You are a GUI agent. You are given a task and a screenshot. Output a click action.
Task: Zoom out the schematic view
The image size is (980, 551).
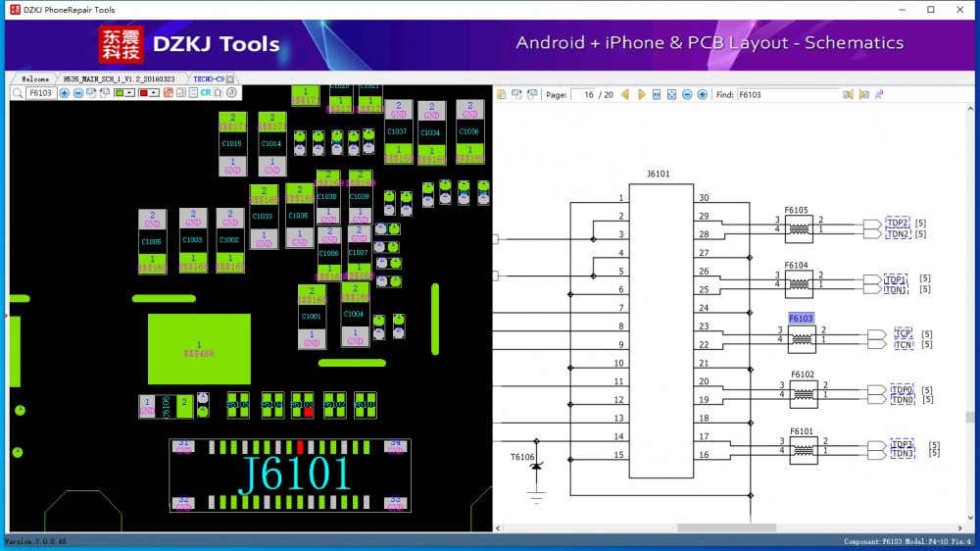pyautogui.click(x=687, y=94)
